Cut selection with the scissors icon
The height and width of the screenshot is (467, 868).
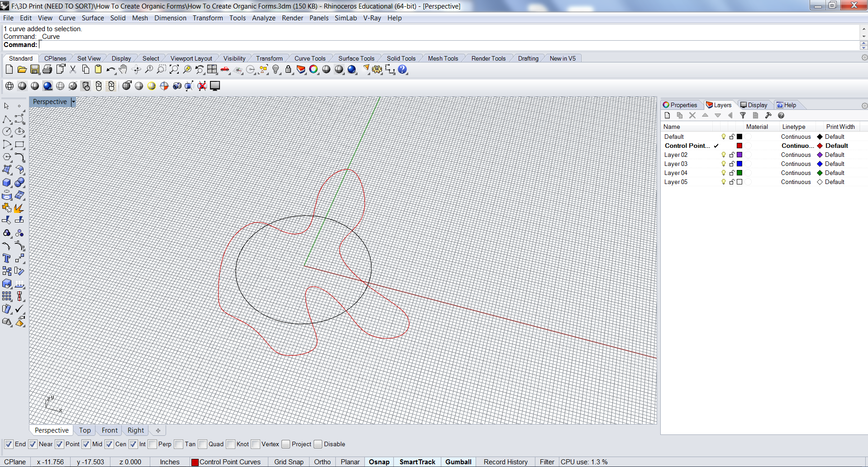click(73, 70)
